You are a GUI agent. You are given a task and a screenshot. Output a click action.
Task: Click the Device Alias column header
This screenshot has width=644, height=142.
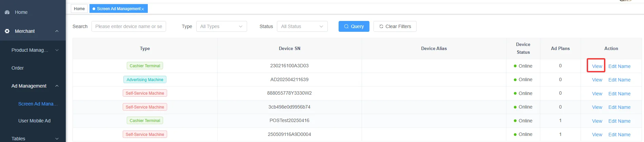434,48
